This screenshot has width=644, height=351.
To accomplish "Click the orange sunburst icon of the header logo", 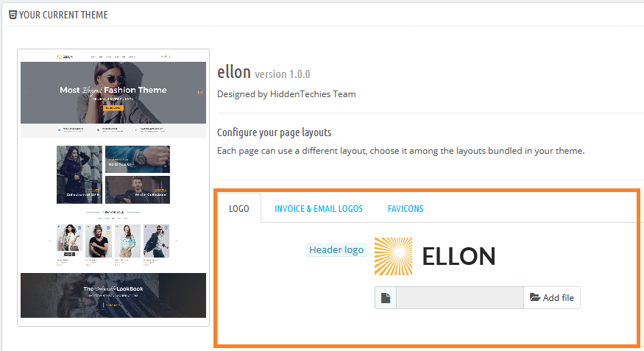I will coord(393,256).
